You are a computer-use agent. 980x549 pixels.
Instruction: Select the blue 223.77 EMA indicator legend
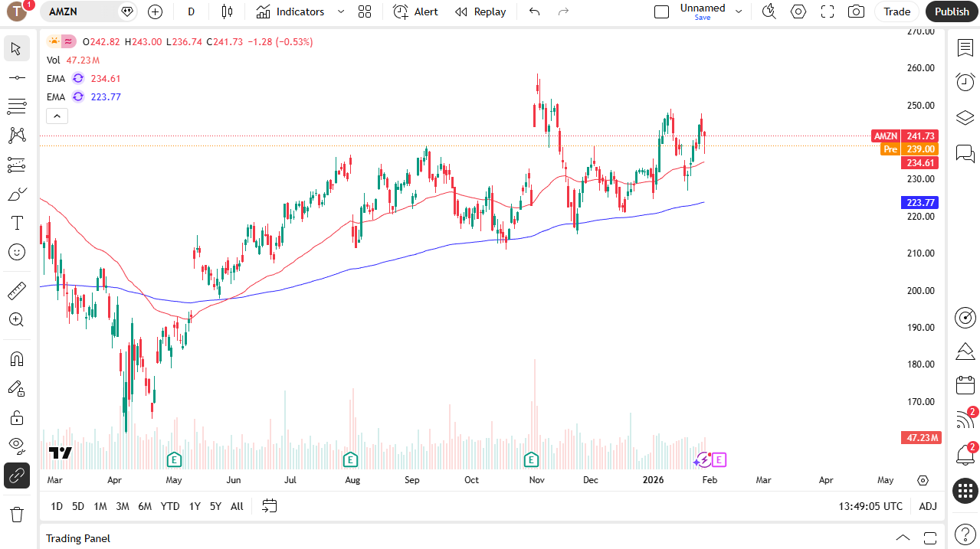point(84,96)
